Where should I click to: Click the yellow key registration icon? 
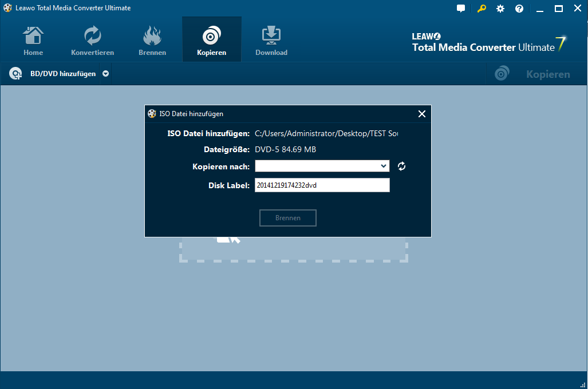tap(481, 9)
